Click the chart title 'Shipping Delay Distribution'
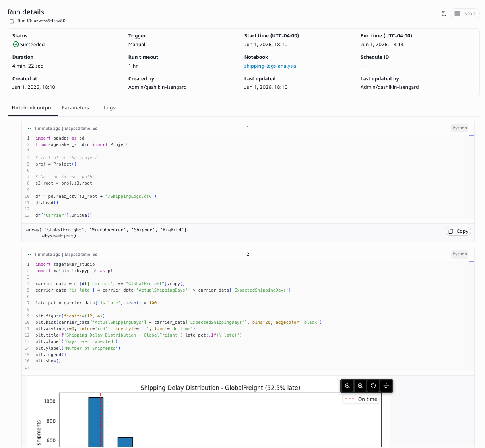Image resolution: width=485 pixels, height=448 pixels. pyautogui.click(x=220, y=388)
